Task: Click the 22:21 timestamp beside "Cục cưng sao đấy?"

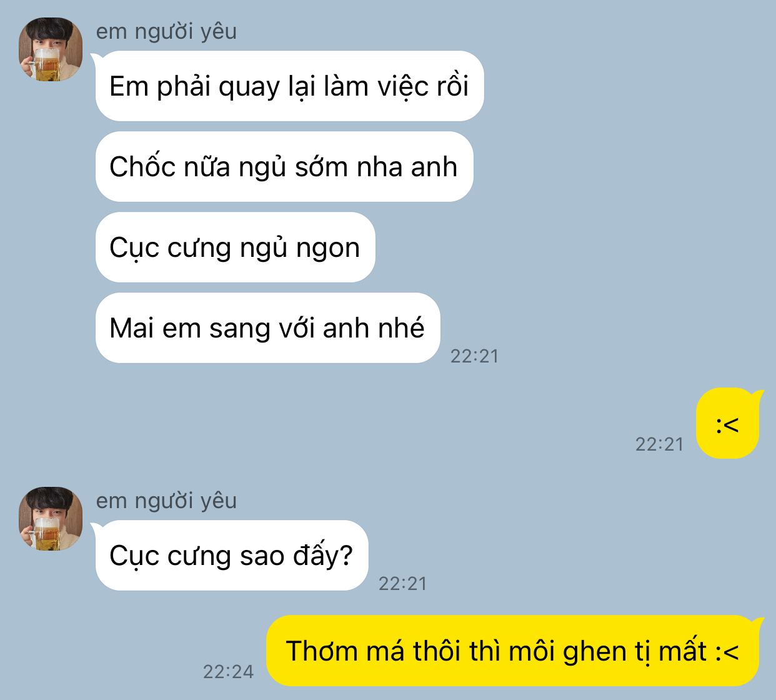Action: pos(403,584)
